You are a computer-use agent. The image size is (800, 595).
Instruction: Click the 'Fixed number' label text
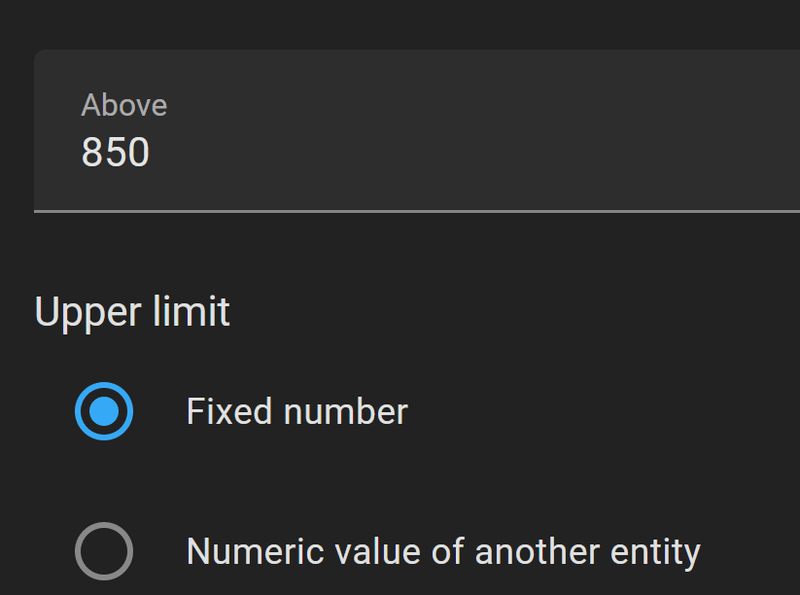click(297, 412)
